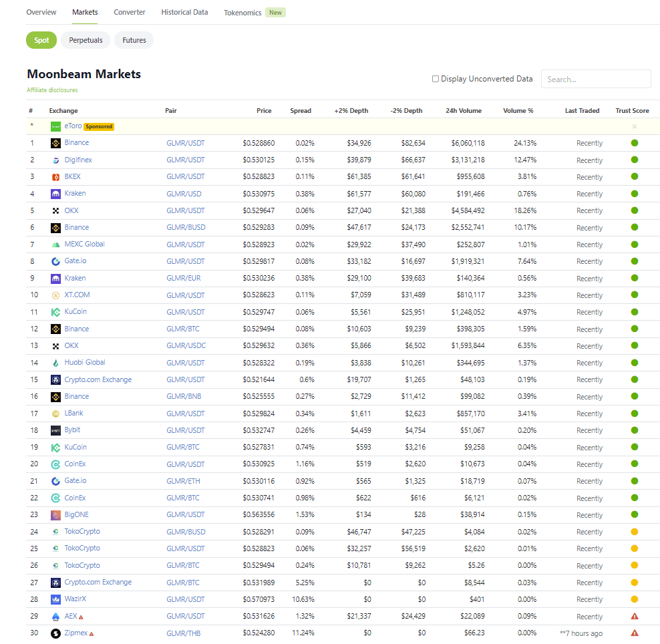Click the TokoCrypto logo in row 24
This screenshot has height=644, width=660.
point(55,532)
